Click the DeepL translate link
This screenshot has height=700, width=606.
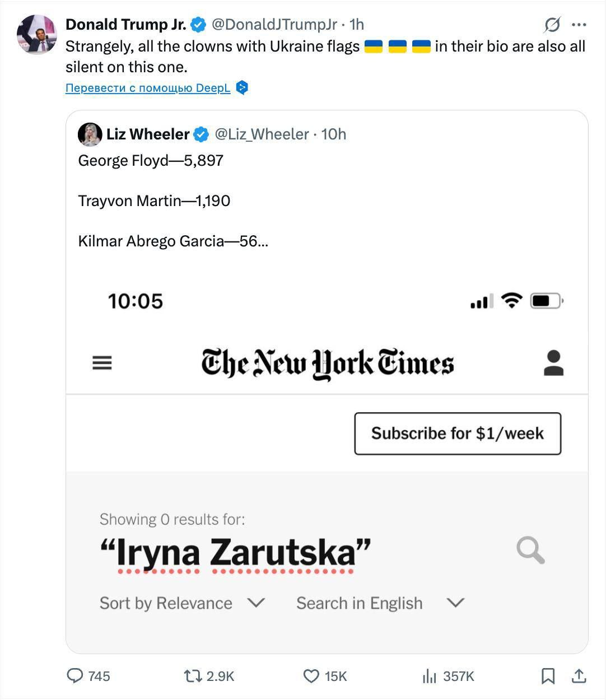click(148, 88)
